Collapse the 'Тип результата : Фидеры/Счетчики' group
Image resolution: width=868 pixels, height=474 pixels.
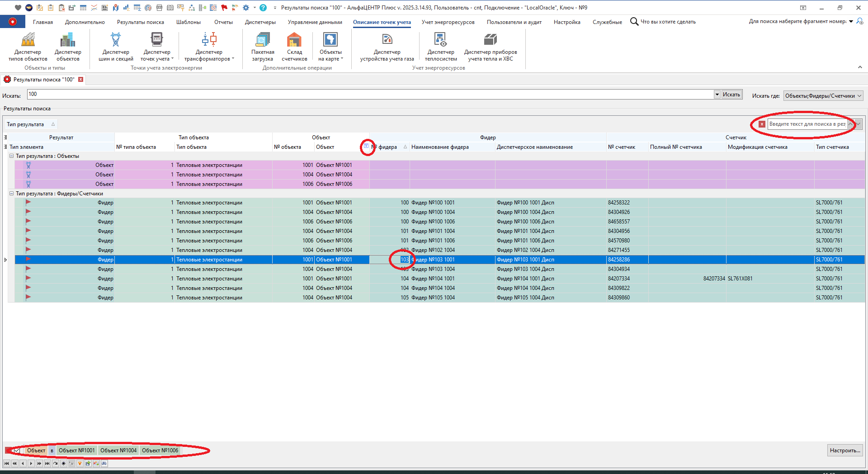tap(12, 194)
